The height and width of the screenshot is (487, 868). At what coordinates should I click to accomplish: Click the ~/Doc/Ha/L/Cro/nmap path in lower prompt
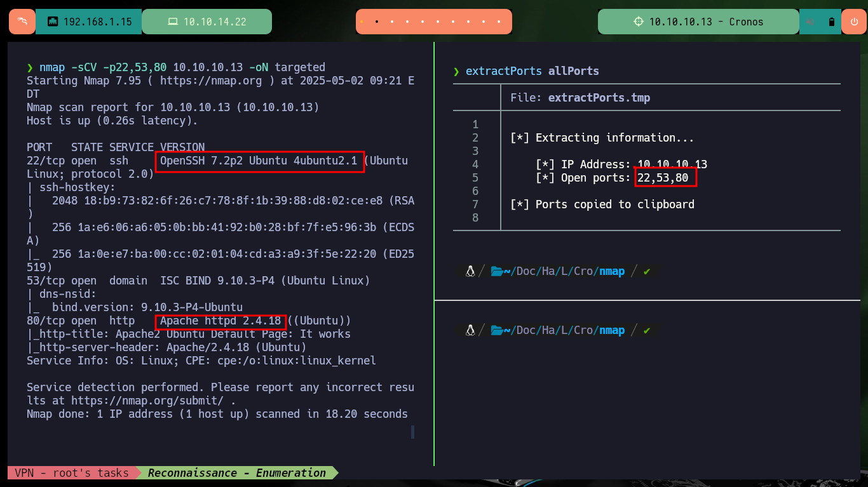(564, 330)
